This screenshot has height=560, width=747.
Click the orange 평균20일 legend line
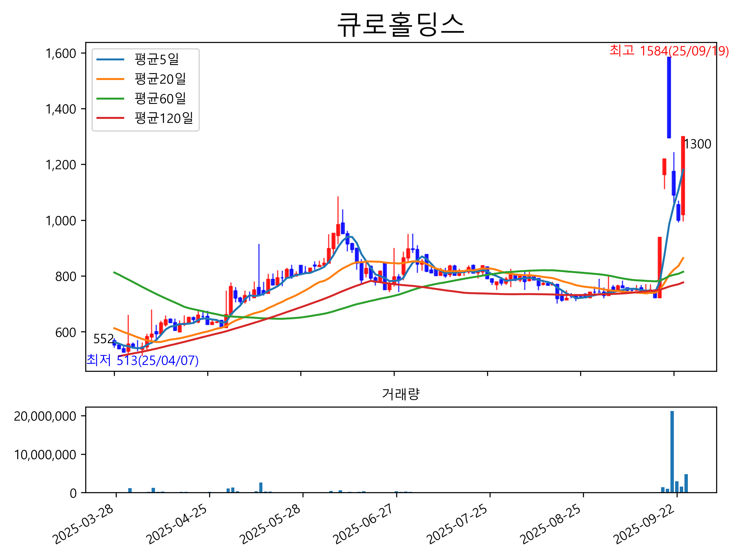click(110, 79)
